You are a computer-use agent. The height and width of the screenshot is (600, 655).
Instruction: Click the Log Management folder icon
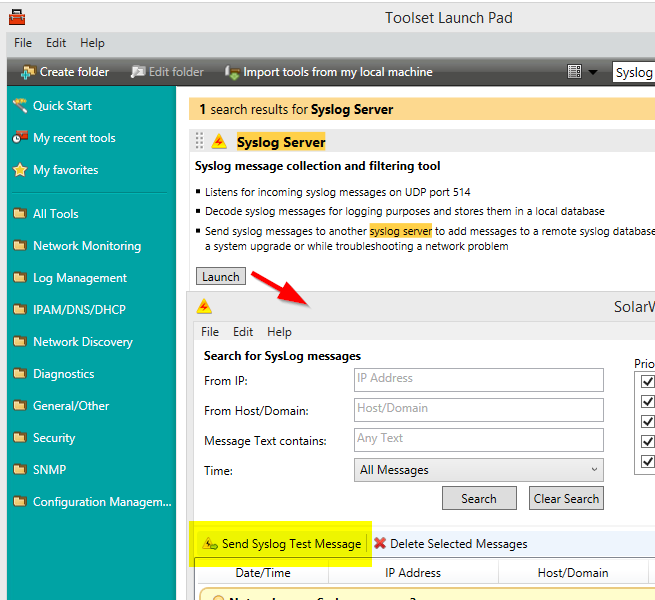pos(19,277)
